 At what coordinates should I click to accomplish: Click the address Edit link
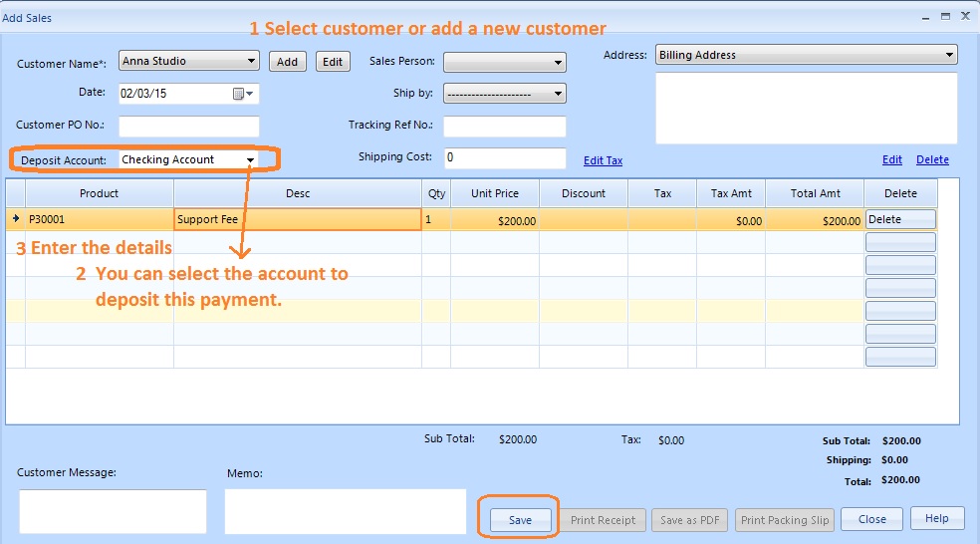(892, 159)
